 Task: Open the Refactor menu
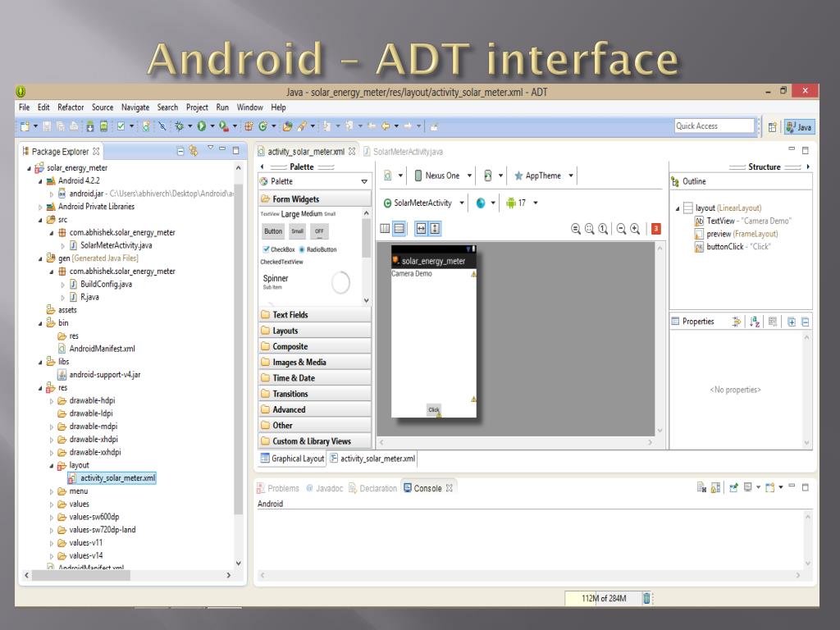click(x=71, y=107)
